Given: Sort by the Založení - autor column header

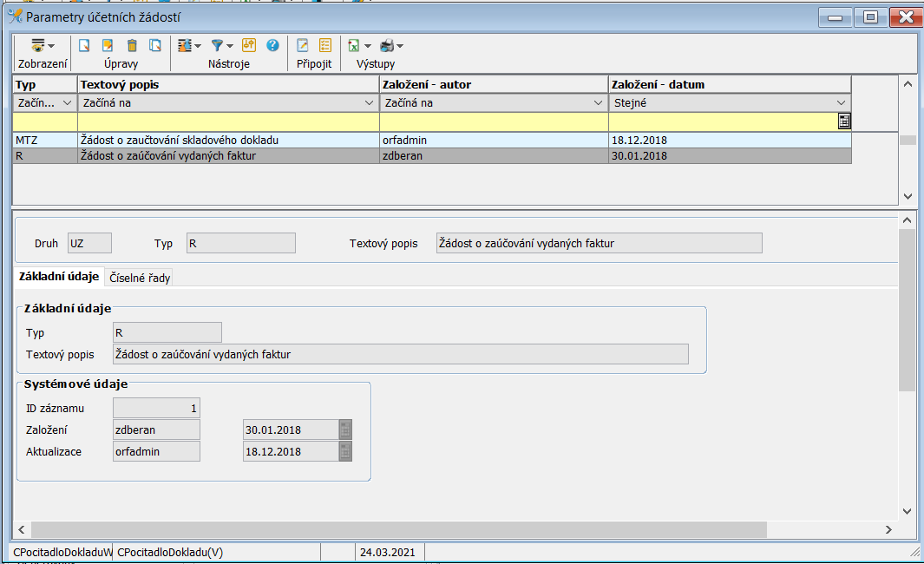Looking at the screenshot, I should [494, 85].
